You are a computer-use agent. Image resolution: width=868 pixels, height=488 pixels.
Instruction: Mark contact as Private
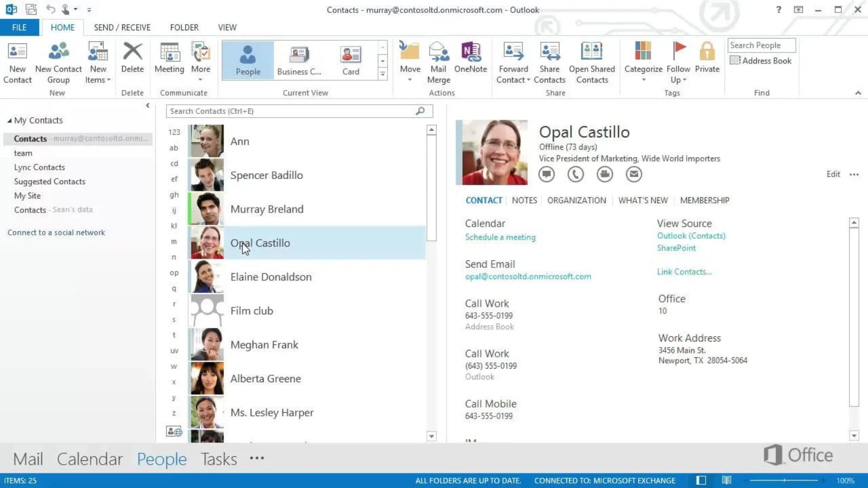pos(707,58)
